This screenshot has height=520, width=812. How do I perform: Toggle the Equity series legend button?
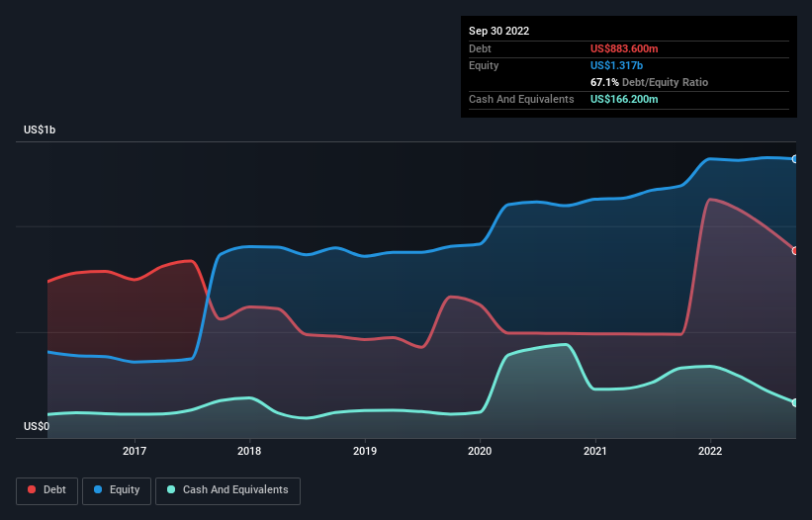coord(117,490)
